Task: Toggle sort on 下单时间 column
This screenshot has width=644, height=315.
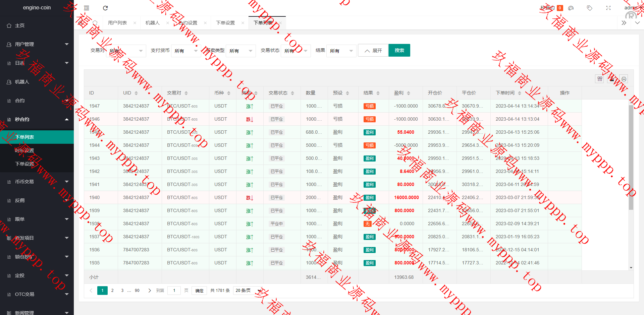Action: tap(520, 93)
